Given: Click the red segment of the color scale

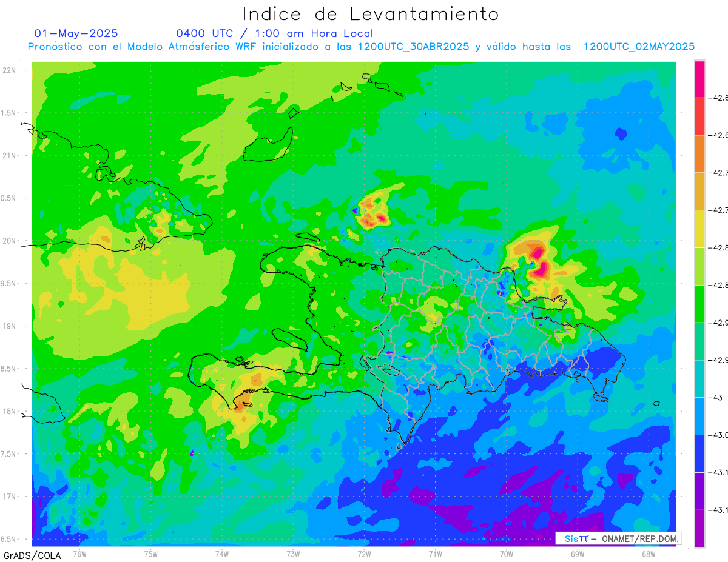Looking at the screenshot, I should click(699, 116).
